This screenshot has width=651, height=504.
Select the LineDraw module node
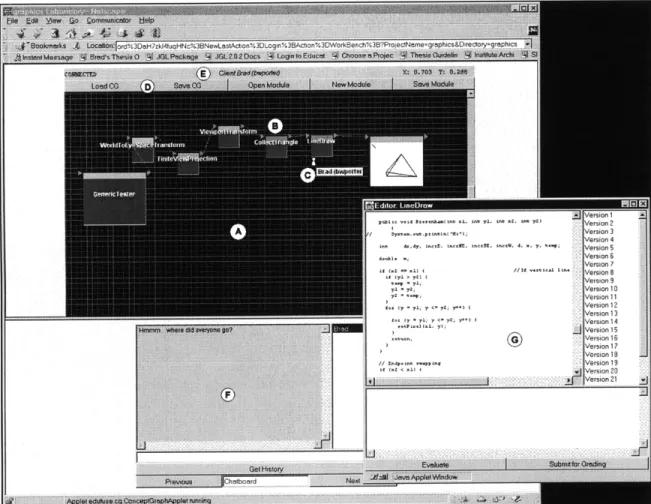pos(322,146)
